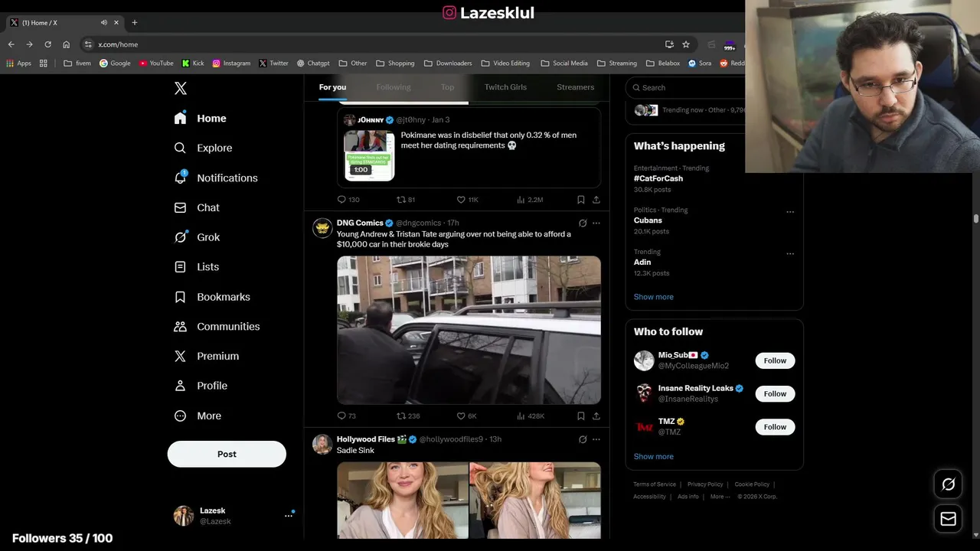Screen dimensions: 980x551
Task: Open the Streaming bookmarks folder
Action: (617, 64)
